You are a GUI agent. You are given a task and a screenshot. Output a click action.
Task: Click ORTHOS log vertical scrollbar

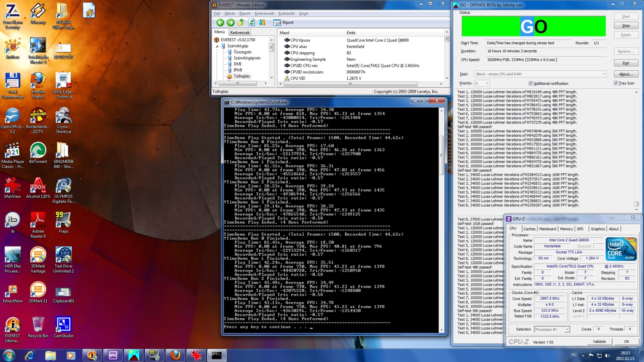pos(636,151)
